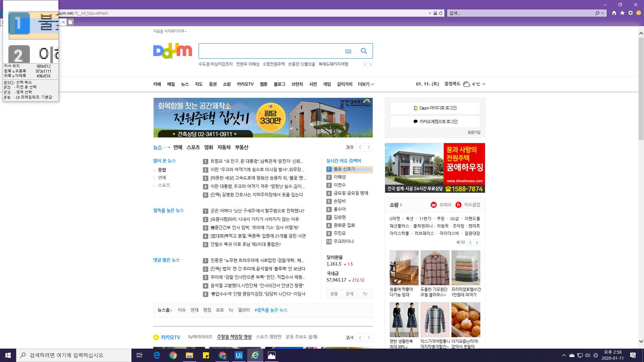The width and height of the screenshot is (644, 362).
Task: Open address bar history dropdown arrow
Action: coord(430,13)
